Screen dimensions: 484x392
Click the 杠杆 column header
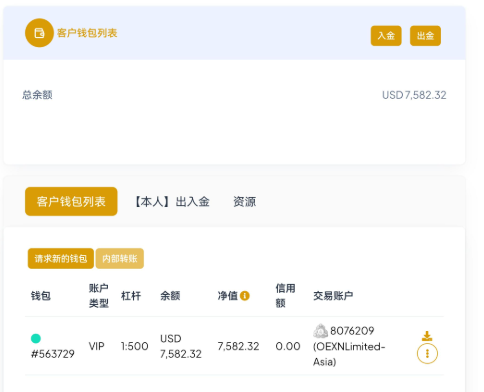[131, 296]
